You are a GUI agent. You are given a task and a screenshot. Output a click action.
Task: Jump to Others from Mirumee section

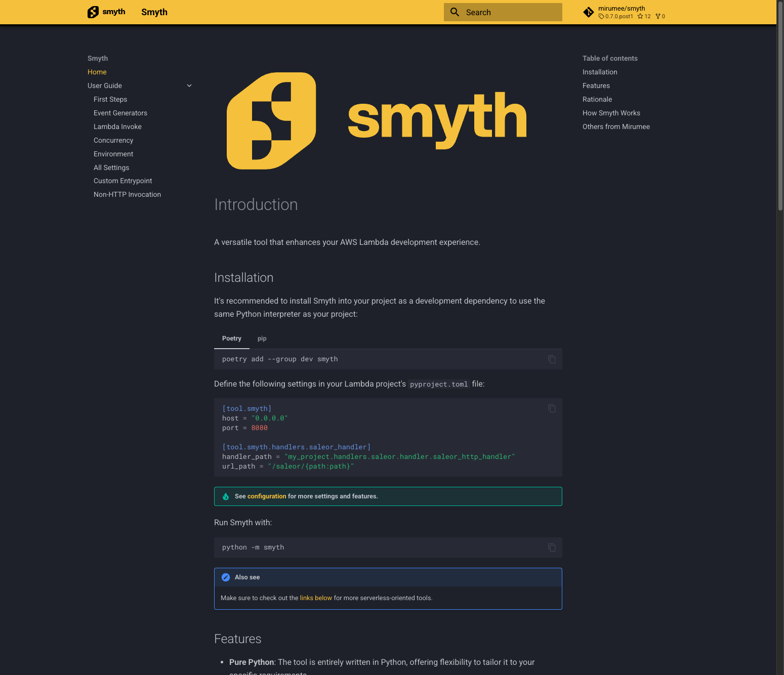click(x=616, y=126)
